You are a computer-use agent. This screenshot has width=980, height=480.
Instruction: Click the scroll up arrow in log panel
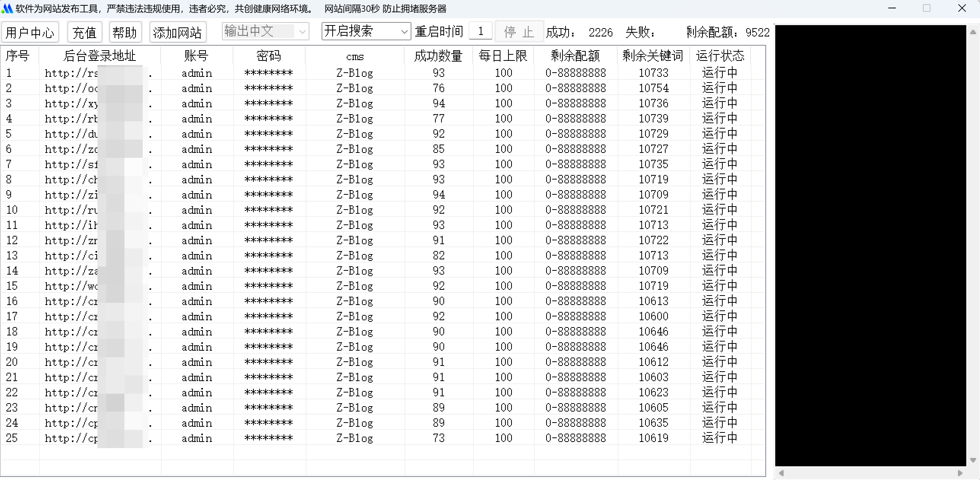[x=973, y=32]
